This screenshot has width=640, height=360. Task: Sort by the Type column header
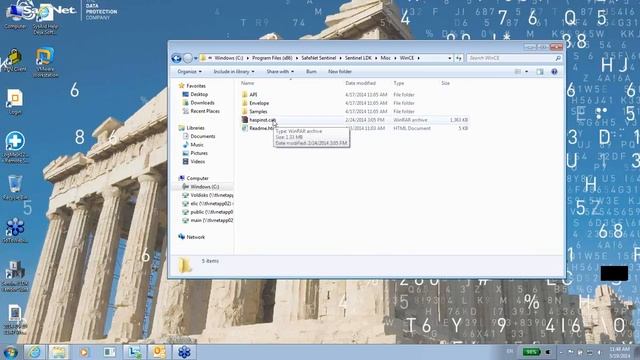click(399, 83)
